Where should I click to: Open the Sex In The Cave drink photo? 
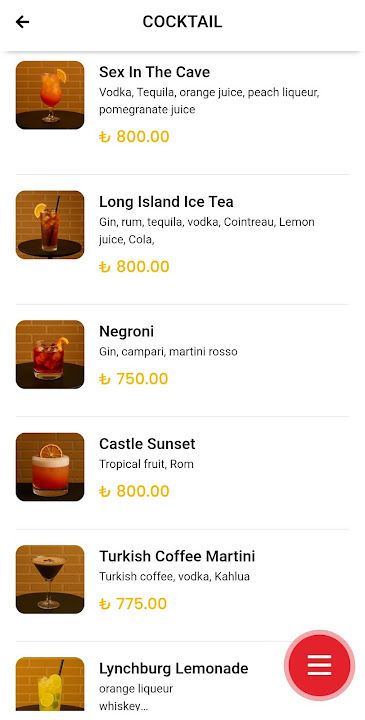tap(50, 95)
